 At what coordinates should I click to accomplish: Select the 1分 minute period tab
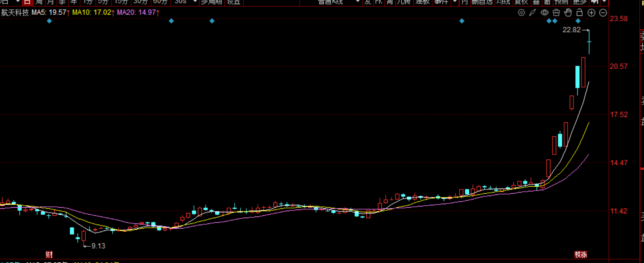(88, 2)
